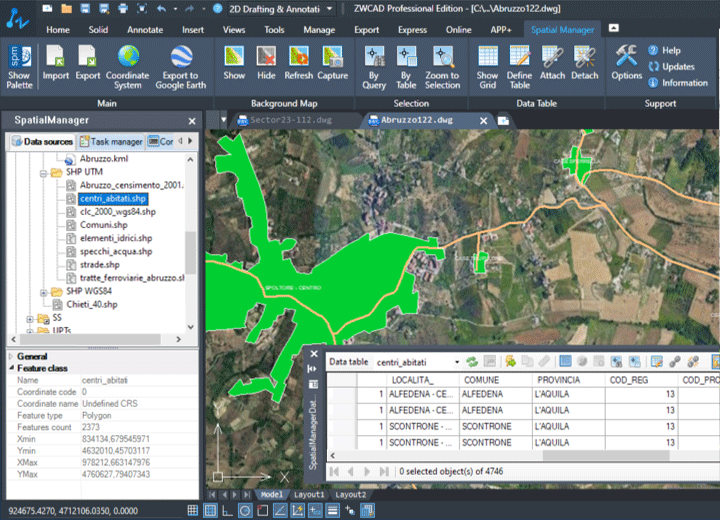Open the Home ribbon tab
The image size is (720, 520).
58,30
